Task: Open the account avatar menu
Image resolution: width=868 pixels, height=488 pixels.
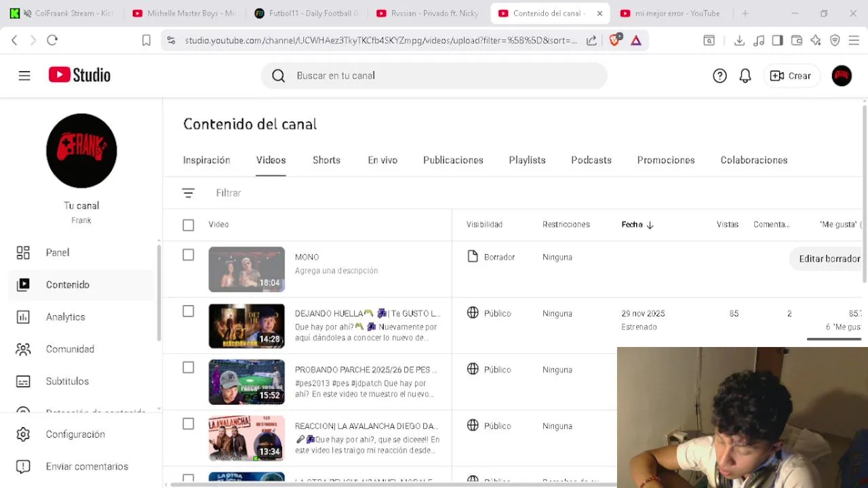Action: click(x=842, y=76)
